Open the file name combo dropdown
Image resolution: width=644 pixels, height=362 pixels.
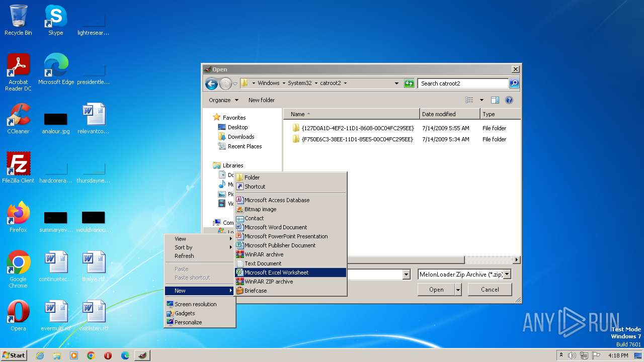(406, 275)
